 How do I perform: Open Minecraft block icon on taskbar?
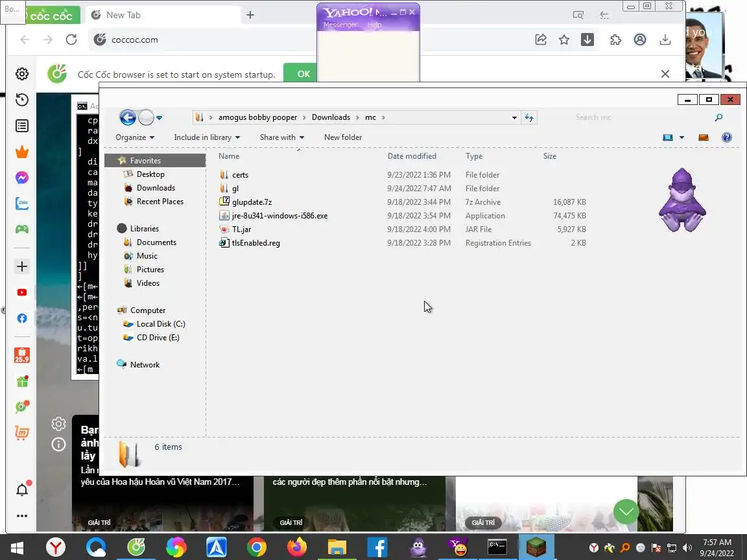[536, 547]
